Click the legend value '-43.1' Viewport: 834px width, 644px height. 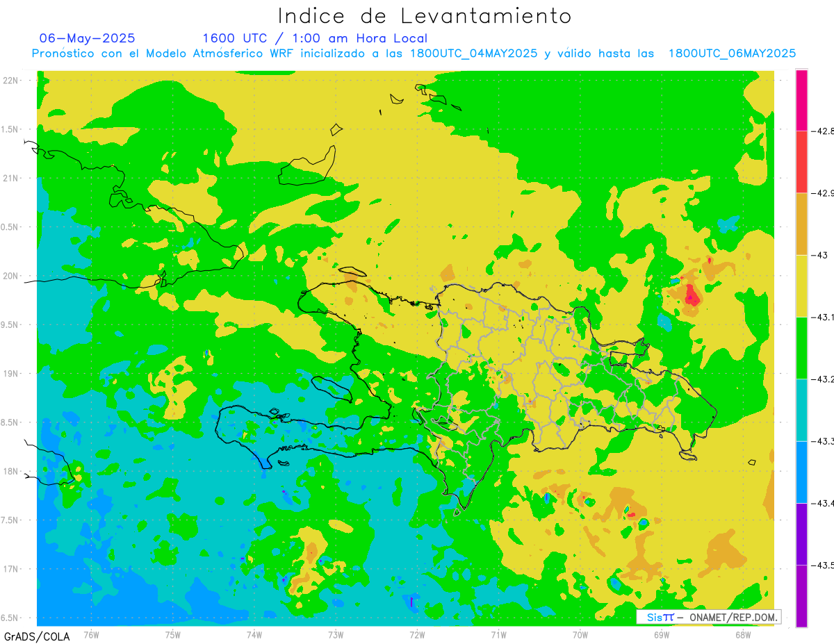822,317
